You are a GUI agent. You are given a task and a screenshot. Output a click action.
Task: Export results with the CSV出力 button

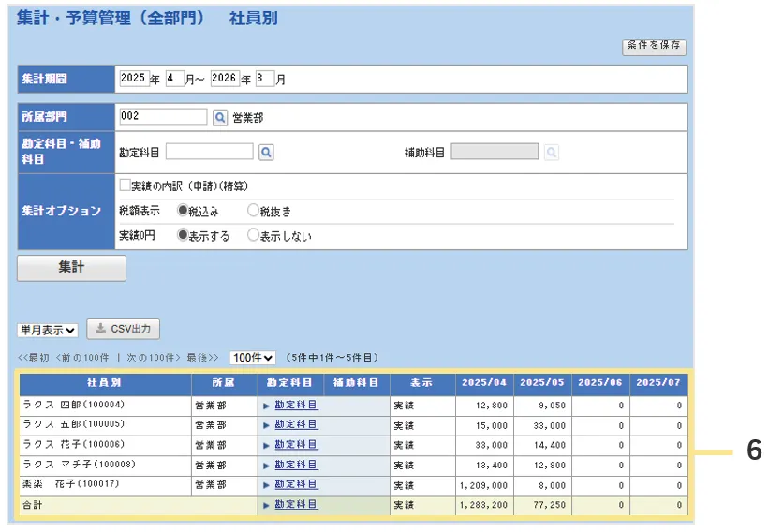click(124, 329)
